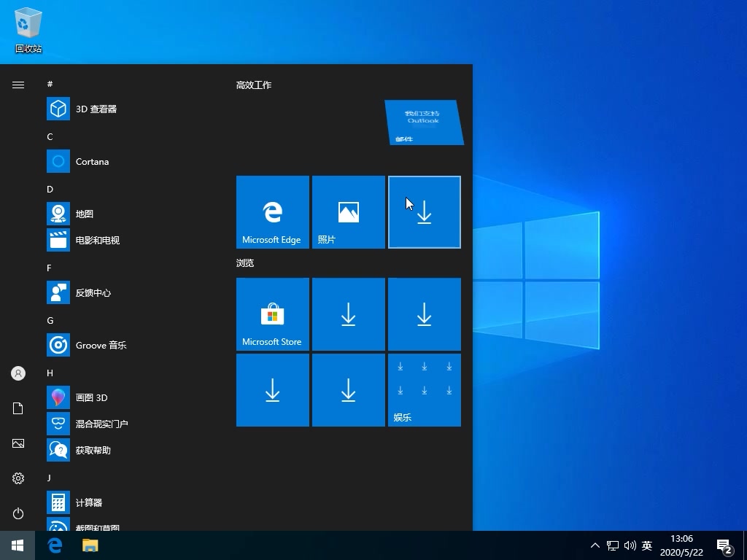Screen dimensions: 747x560
Task: Show hidden tray icons via the chevron
Action: coord(595,545)
